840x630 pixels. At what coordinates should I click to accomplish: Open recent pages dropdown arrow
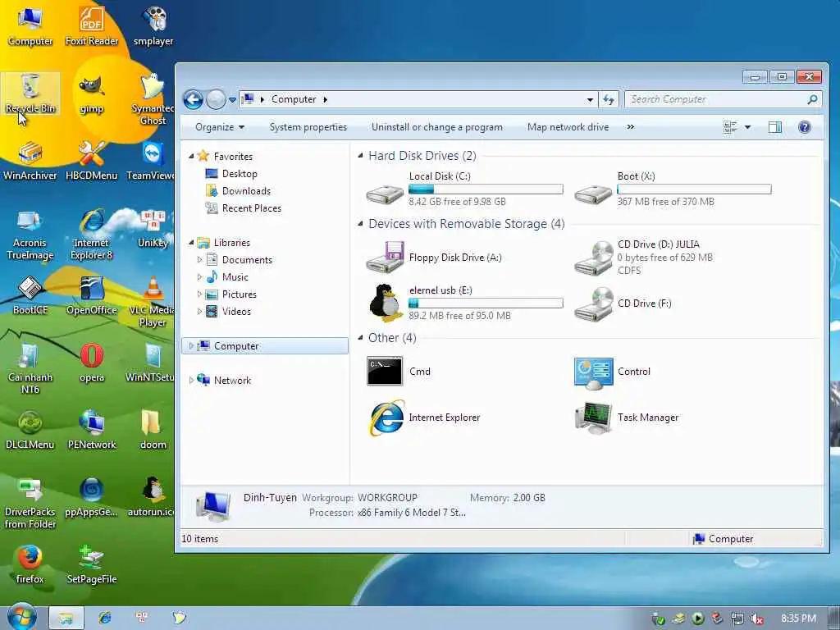(232, 99)
